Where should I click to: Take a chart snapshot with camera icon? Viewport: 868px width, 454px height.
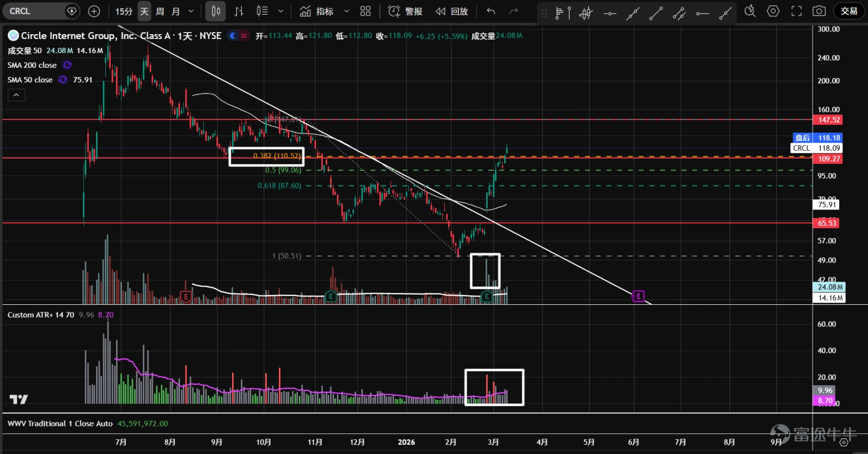click(819, 11)
